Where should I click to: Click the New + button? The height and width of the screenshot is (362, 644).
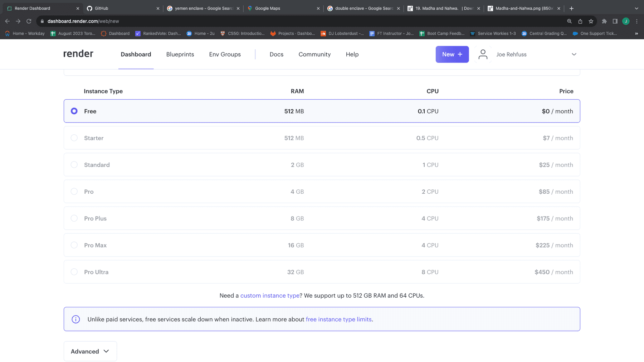click(452, 54)
